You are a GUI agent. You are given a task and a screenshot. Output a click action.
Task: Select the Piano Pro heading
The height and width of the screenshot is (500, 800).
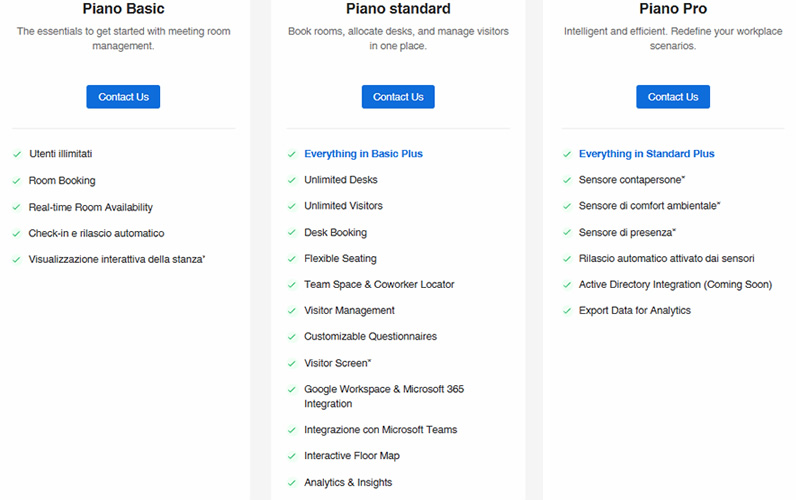pos(673,9)
